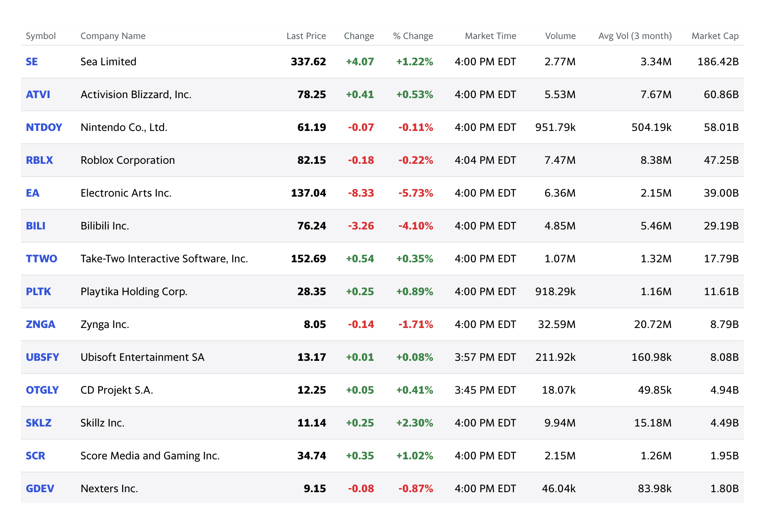Screen dimensions: 764x532
Task: Select Bilibili Inc. company name
Action: [x=105, y=226]
